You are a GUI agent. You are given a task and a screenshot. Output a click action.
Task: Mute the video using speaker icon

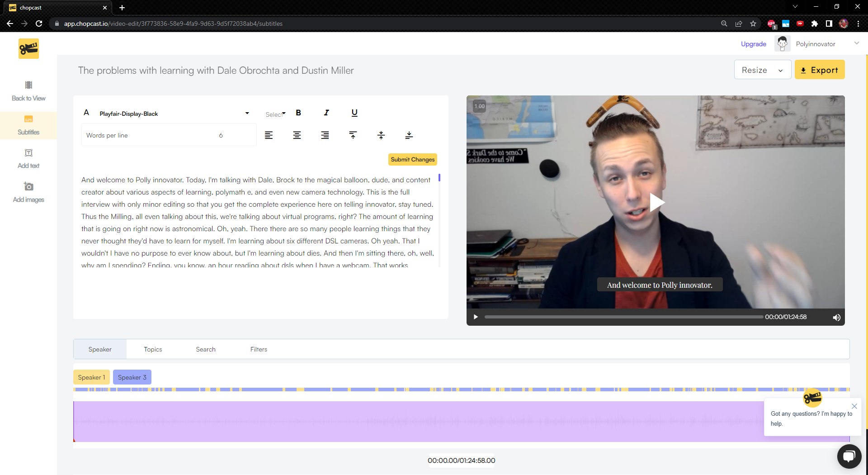pos(836,317)
